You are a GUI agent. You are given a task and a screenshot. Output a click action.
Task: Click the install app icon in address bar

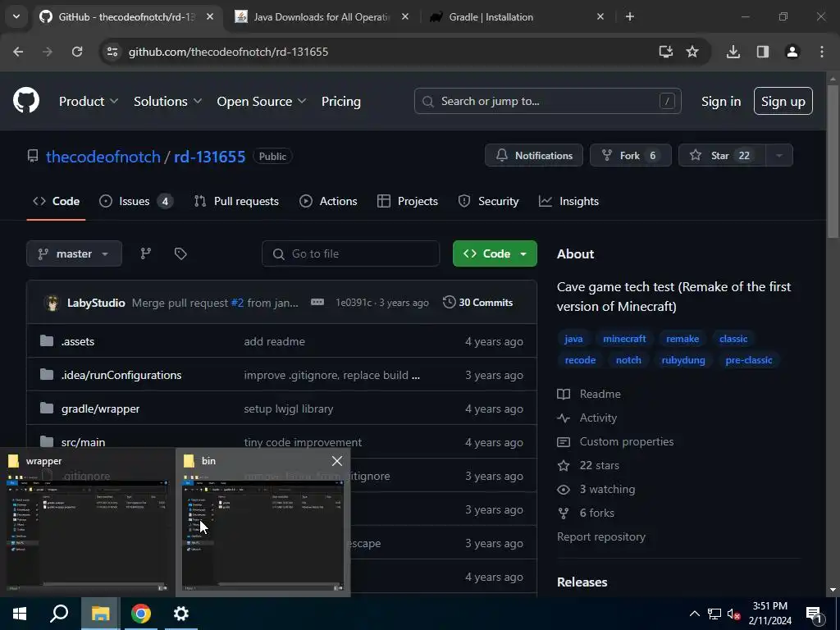coord(666,52)
